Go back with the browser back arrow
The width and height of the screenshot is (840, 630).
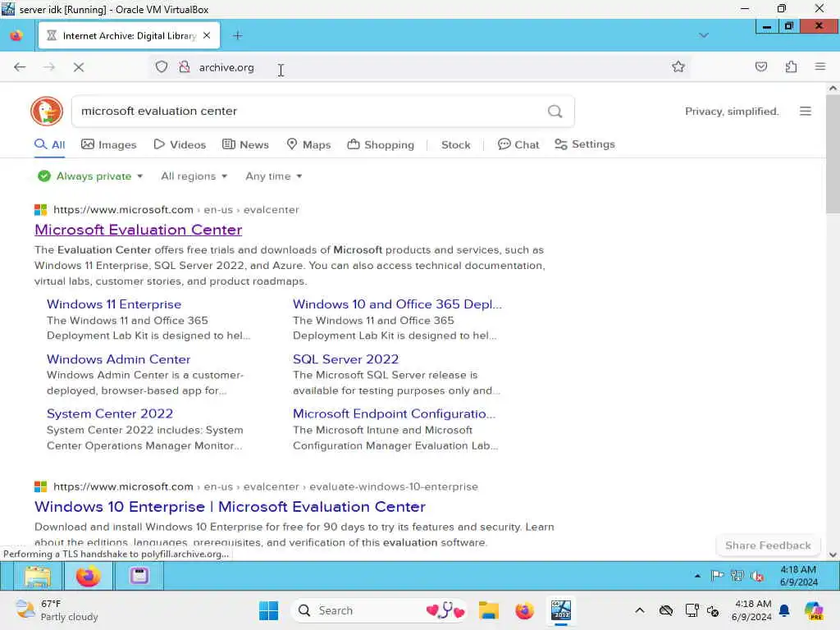(20, 67)
